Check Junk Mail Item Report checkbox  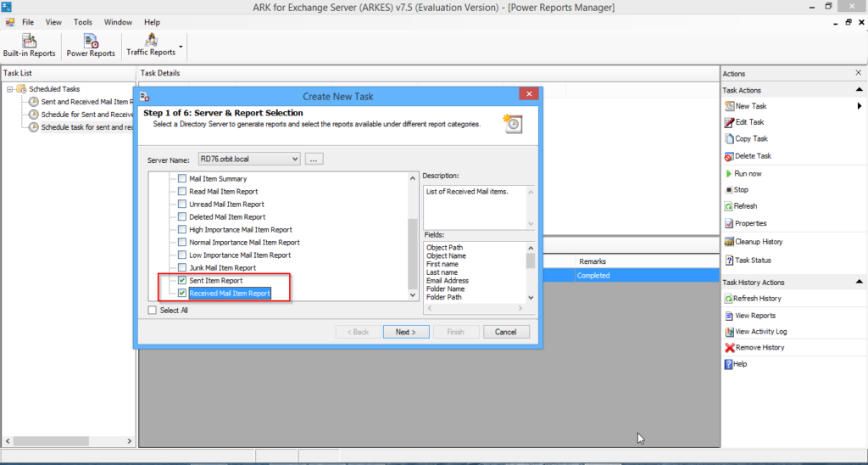[182, 267]
